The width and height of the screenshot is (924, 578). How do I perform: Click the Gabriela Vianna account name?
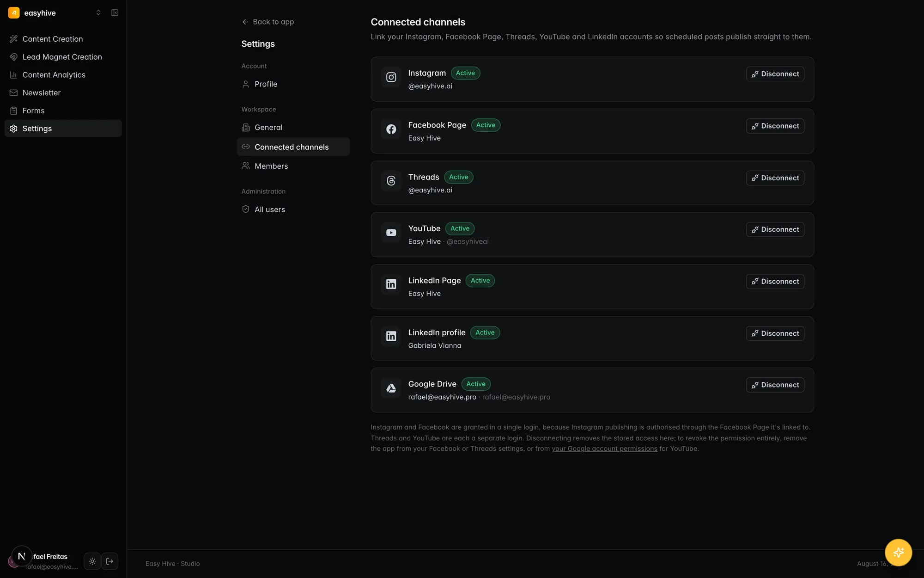tap(435, 346)
